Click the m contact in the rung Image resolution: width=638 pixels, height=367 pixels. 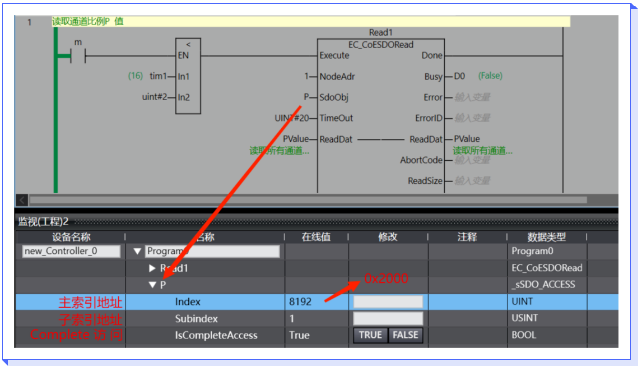pyautogui.click(x=78, y=56)
